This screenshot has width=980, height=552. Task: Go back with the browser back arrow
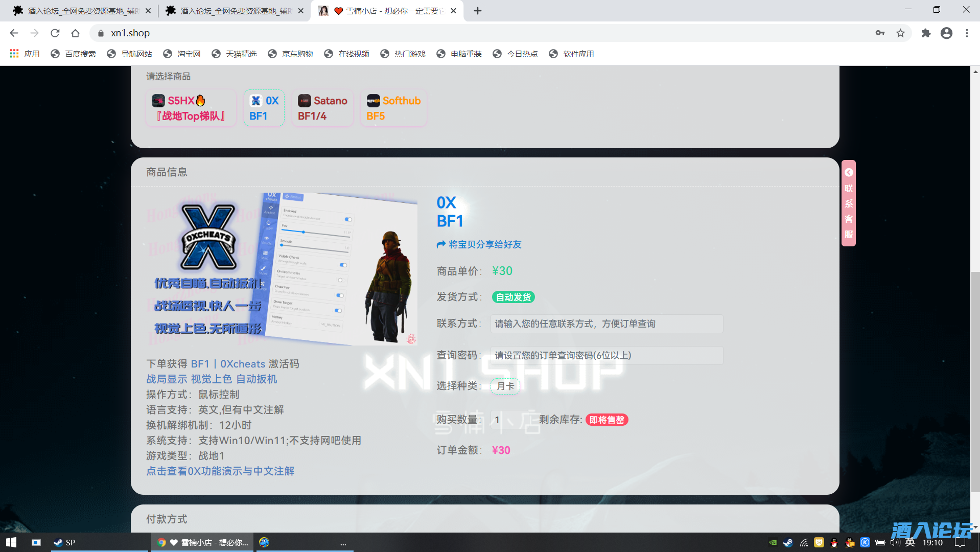coord(14,33)
